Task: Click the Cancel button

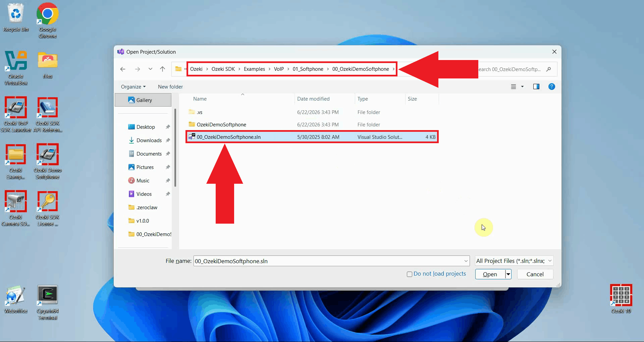Action: pos(535,274)
